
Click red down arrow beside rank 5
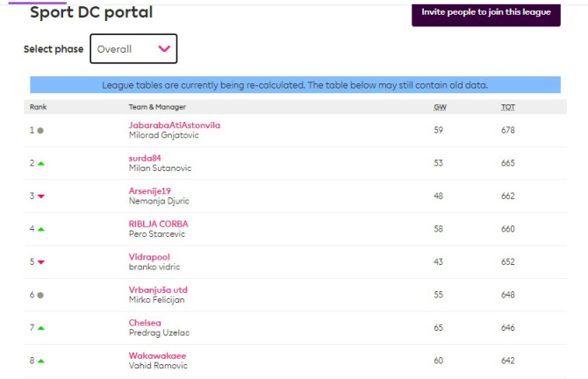40,262
